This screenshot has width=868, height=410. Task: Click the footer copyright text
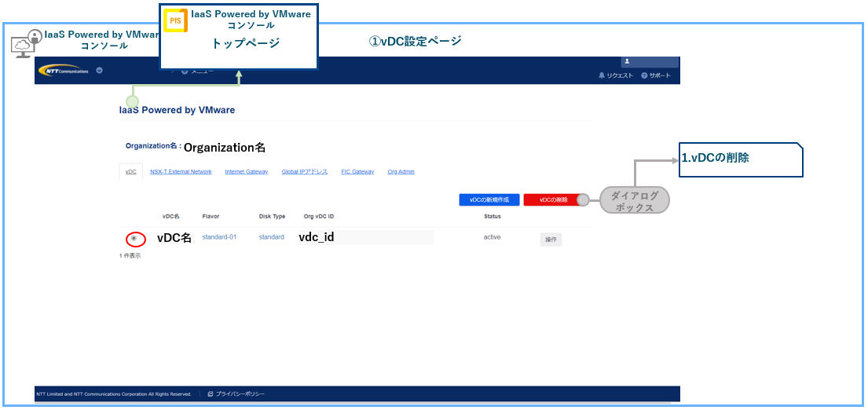(113, 394)
